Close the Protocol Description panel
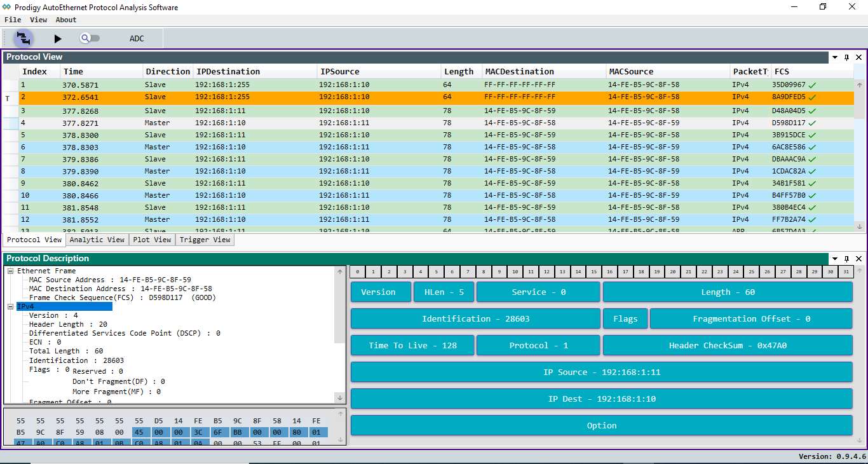The image size is (868, 464). 858,259
